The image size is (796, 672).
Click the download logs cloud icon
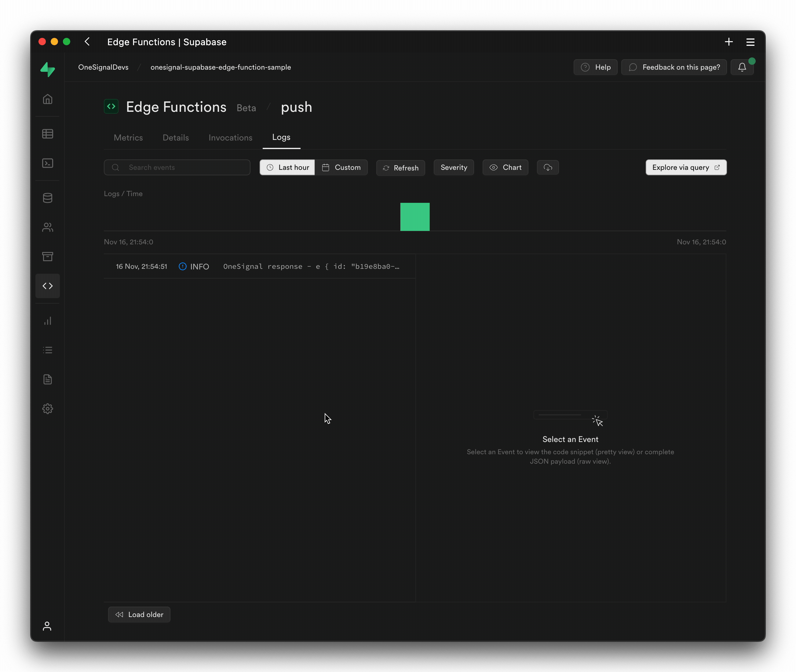[x=548, y=167]
